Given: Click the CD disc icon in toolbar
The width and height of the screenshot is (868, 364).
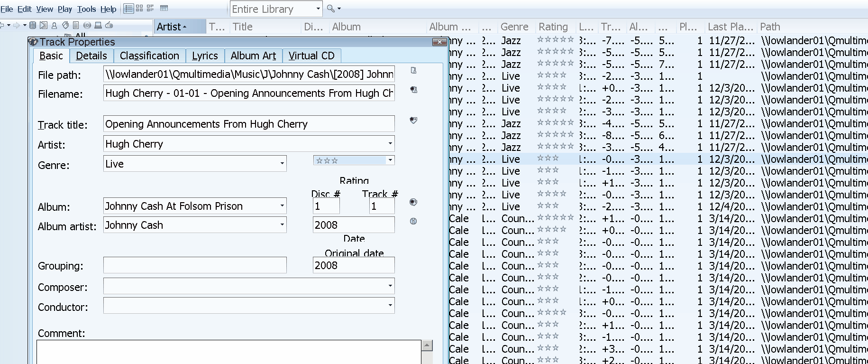Looking at the screenshot, I should (x=87, y=25).
